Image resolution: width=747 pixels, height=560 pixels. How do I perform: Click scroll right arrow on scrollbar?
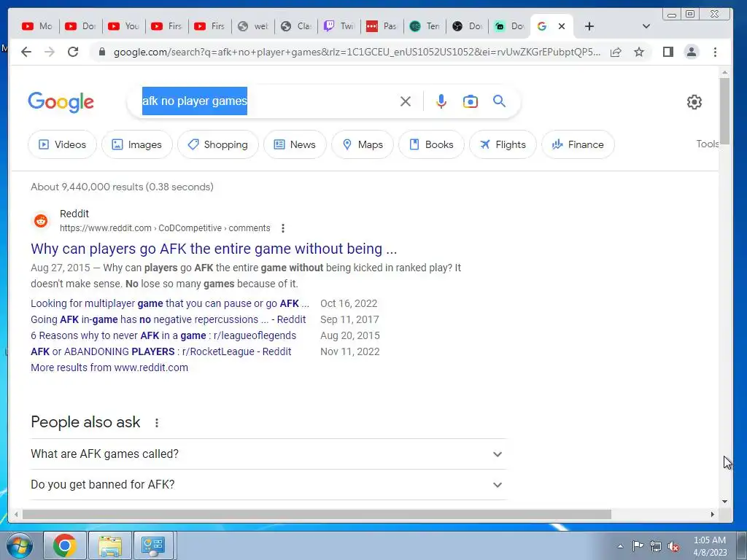tap(713, 514)
